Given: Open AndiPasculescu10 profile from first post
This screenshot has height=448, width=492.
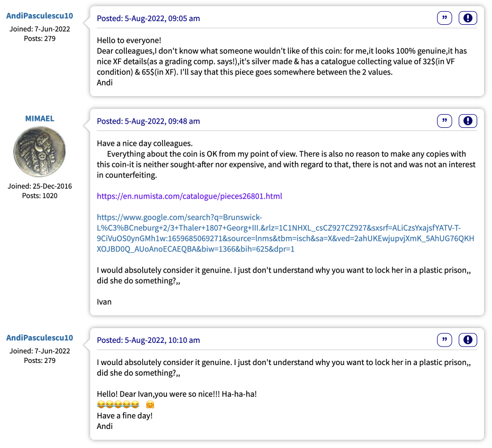Looking at the screenshot, I should point(40,16).
